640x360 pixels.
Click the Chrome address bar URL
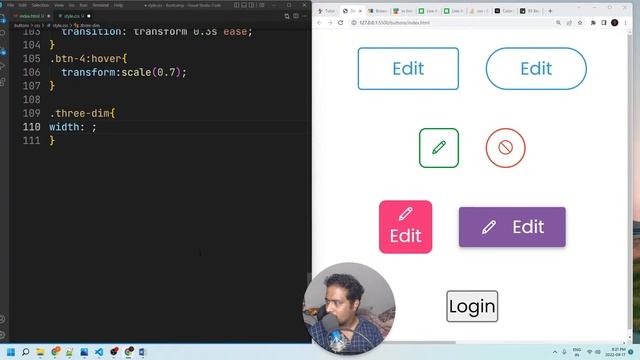[394, 23]
